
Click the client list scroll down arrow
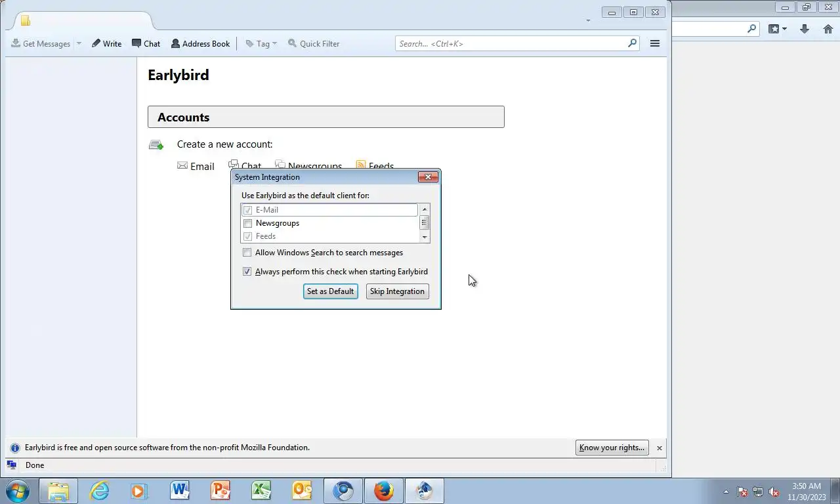pos(424,237)
